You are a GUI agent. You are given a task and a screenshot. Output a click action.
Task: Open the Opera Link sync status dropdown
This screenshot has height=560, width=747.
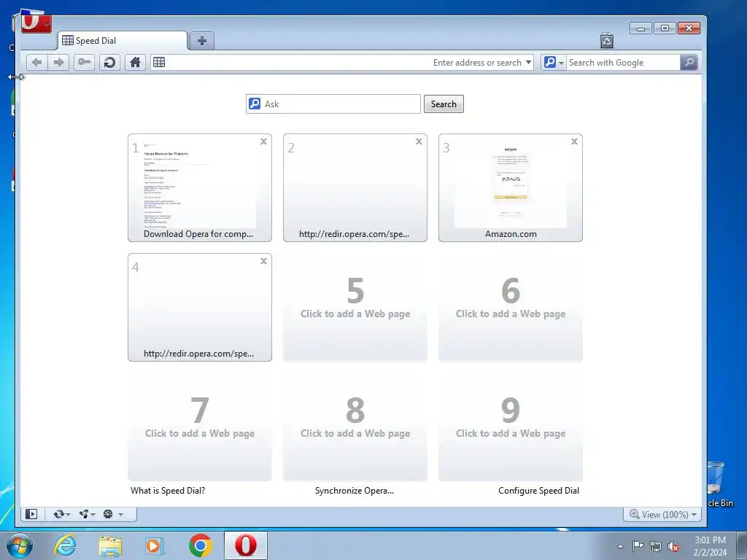pyautogui.click(x=61, y=514)
